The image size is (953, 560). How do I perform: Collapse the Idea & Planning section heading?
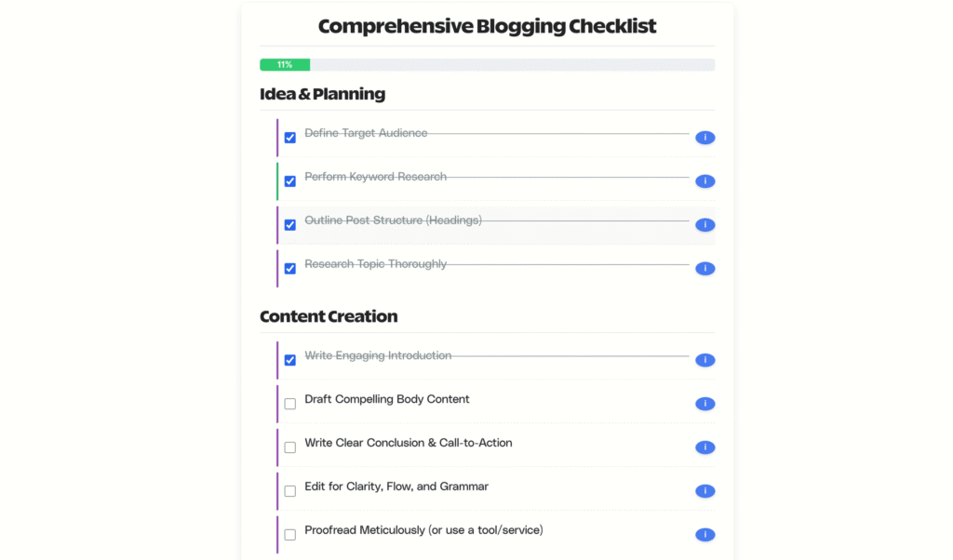pos(321,94)
